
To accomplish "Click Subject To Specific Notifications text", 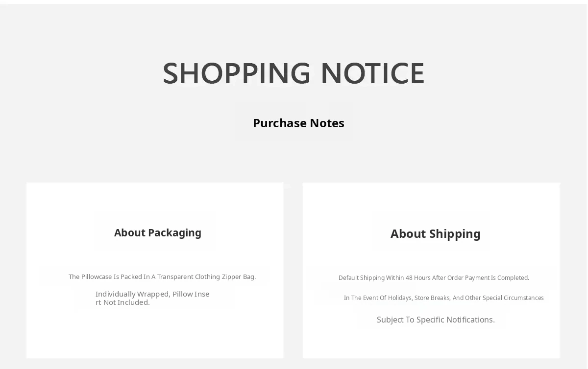I will [436, 320].
